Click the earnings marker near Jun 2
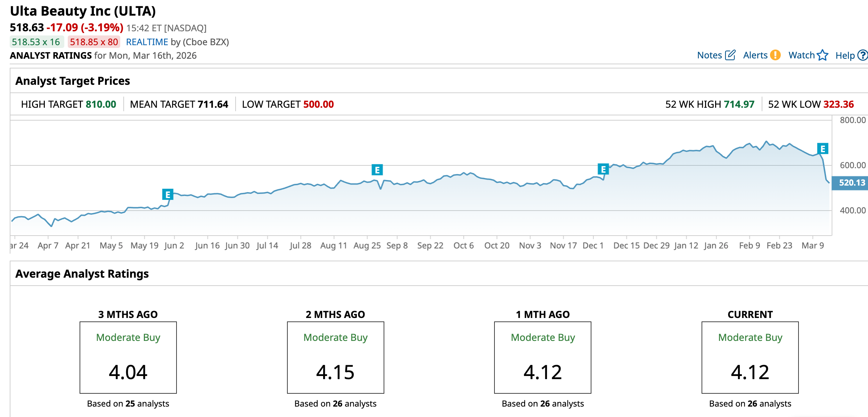The width and height of the screenshot is (868, 417). pos(167,195)
